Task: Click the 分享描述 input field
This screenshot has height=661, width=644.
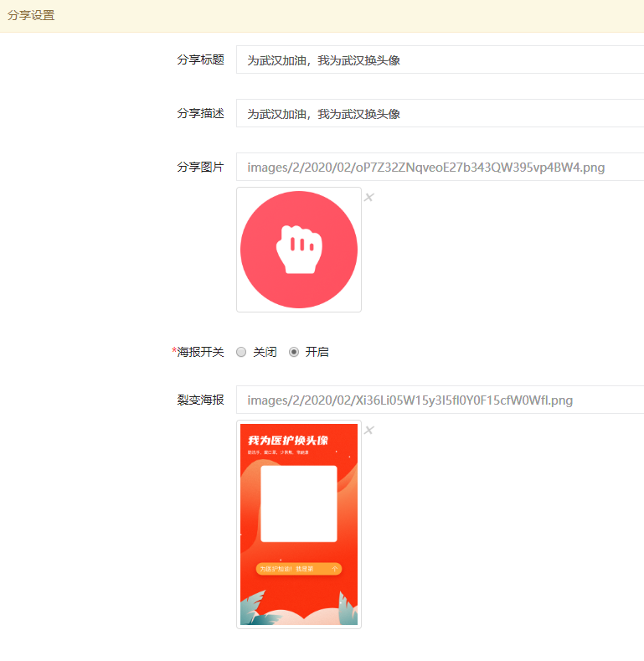Action: [x=440, y=113]
